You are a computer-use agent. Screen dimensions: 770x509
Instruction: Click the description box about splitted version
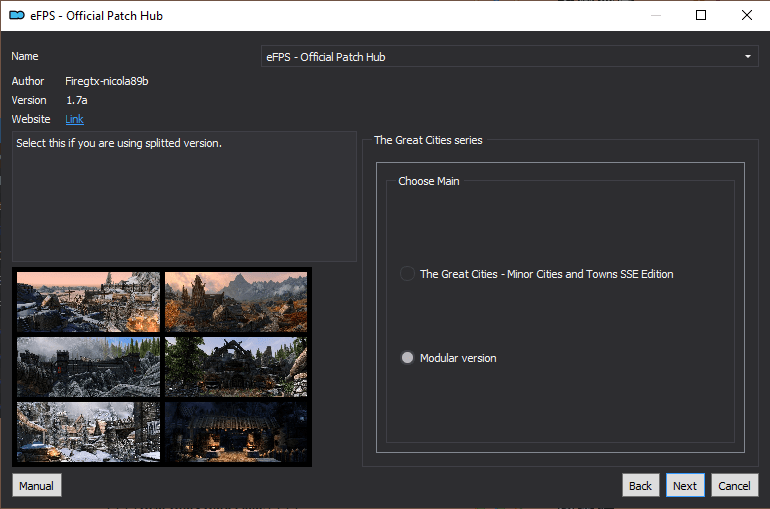coord(184,196)
